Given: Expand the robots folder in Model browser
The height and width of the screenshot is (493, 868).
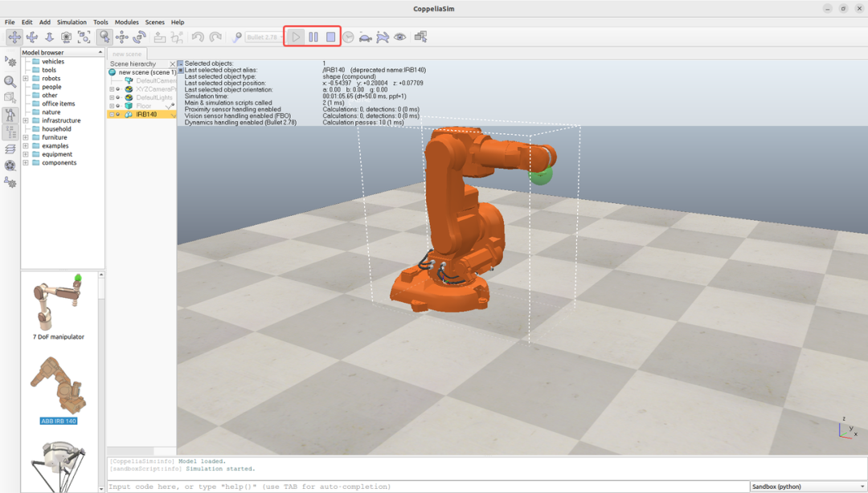Looking at the screenshot, I should pos(26,79).
